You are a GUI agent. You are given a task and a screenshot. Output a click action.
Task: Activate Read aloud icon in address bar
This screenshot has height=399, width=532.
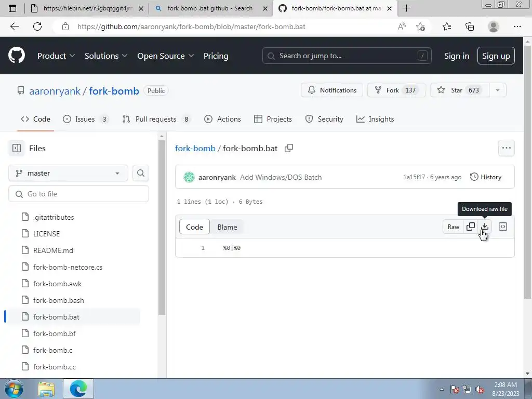[402, 26]
